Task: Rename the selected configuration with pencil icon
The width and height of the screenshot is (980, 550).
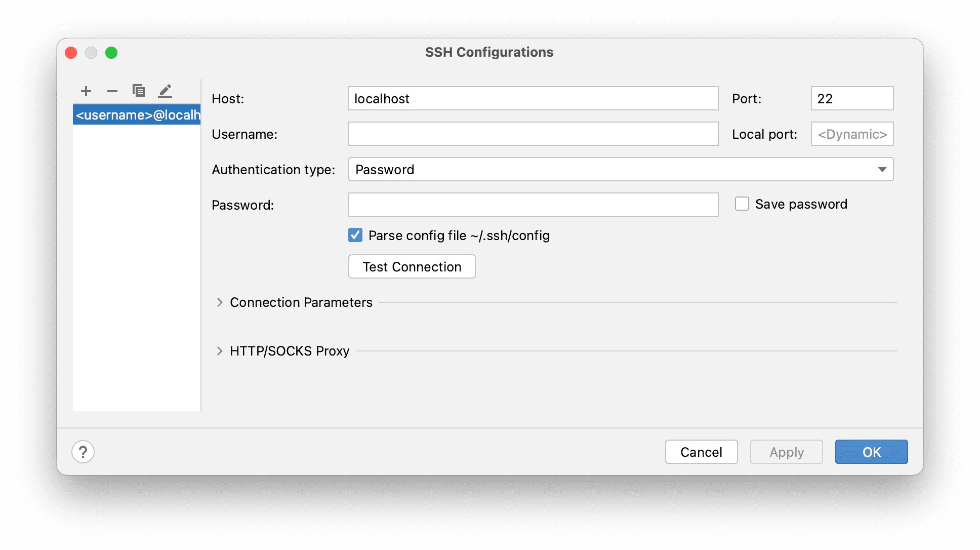Action: pyautogui.click(x=165, y=91)
